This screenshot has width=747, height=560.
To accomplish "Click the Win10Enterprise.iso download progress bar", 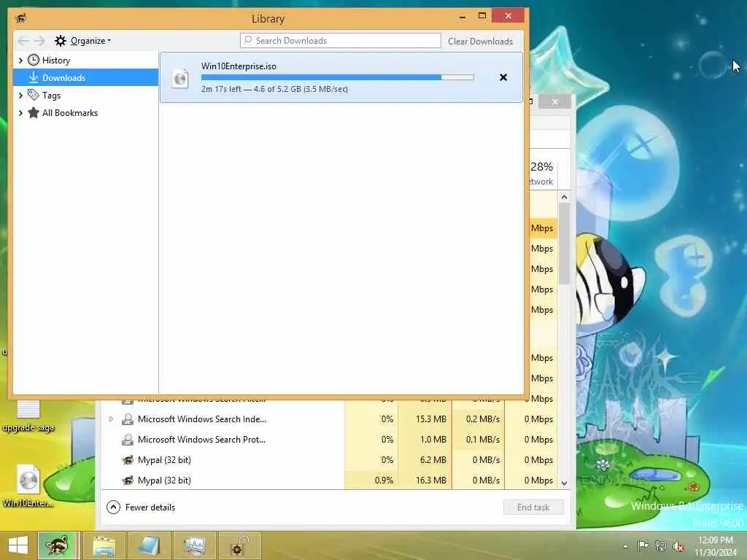I will [337, 77].
